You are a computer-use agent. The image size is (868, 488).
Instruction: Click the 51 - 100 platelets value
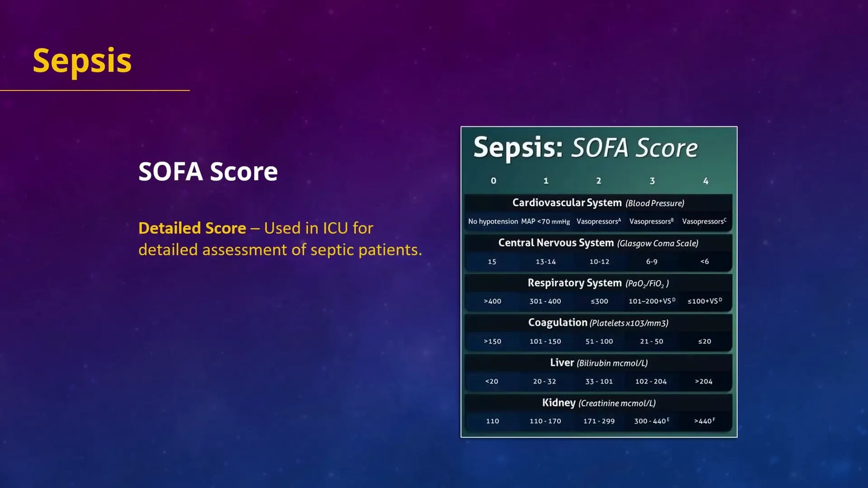coord(599,342)
